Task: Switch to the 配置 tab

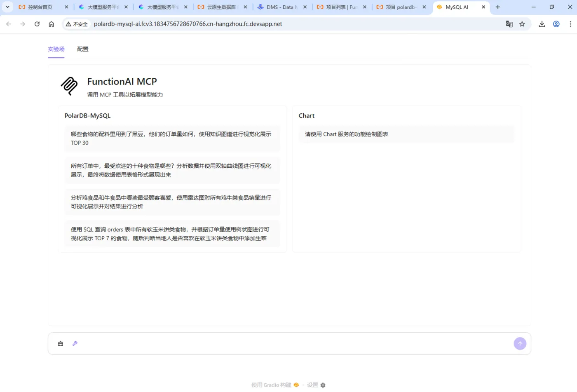Action: click(83, 49)
